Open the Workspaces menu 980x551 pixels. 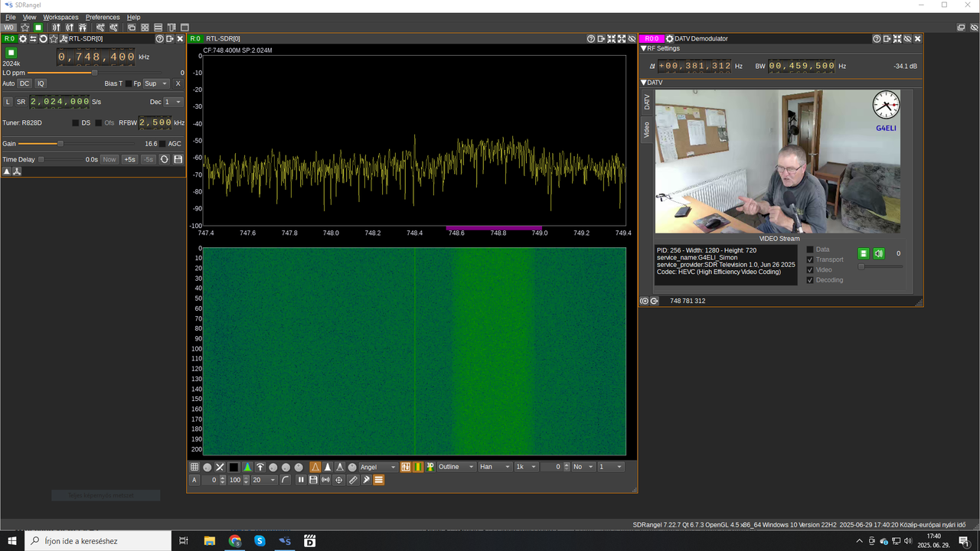(60, 17)
